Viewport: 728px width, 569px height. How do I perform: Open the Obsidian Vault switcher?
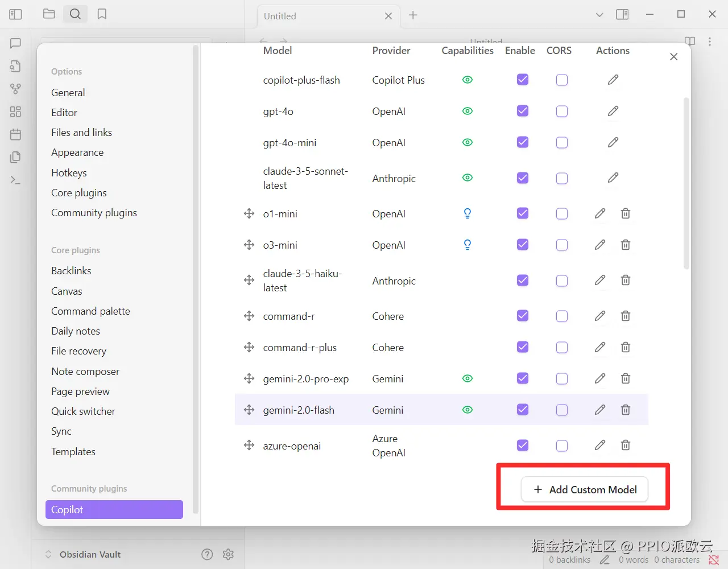(x=83, y=554)
